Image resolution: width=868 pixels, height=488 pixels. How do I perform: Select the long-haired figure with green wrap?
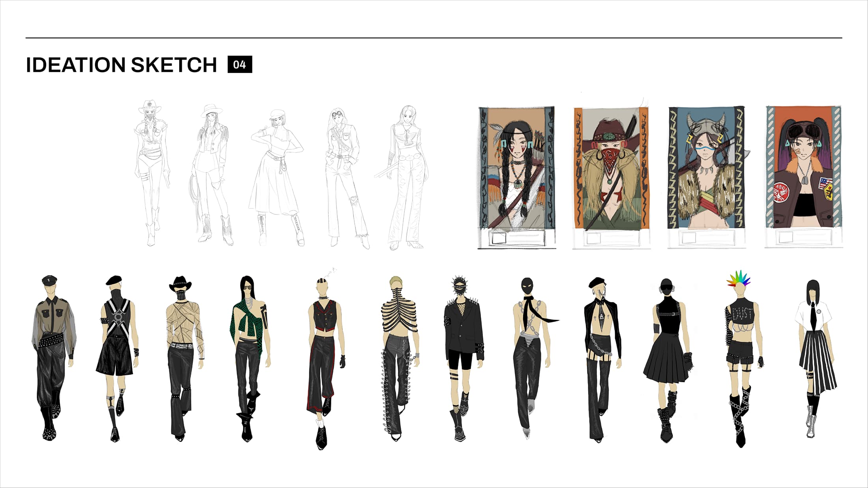(250, 359)
